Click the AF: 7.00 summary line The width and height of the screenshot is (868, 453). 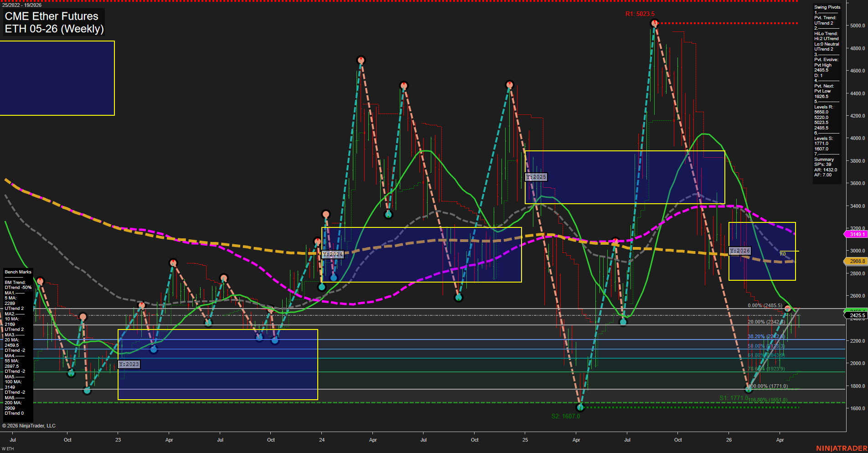pyautogui.click(x=823, y=175)
